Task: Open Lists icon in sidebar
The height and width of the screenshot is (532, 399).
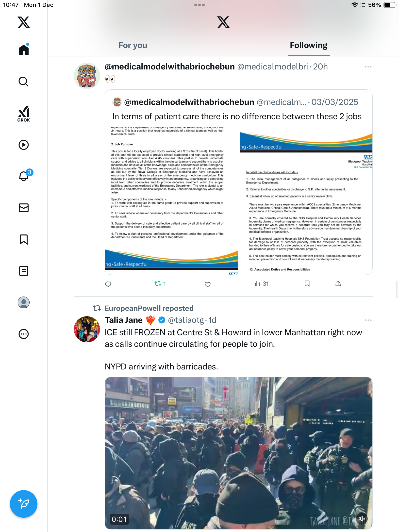Action: (24, 271)
